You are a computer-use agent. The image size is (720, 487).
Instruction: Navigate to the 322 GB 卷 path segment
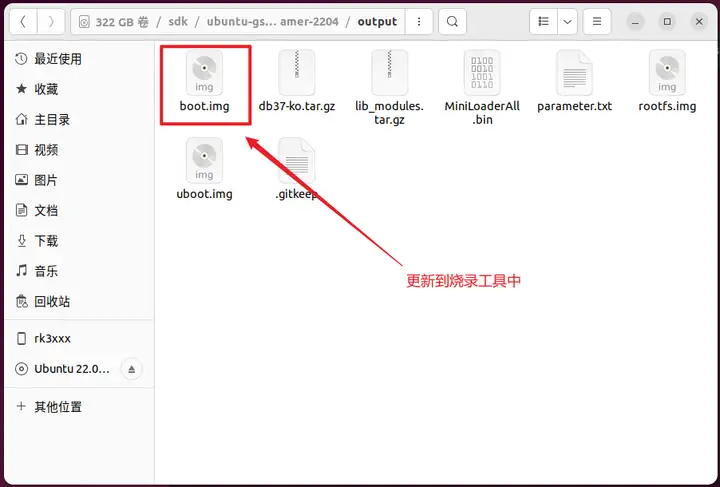tap(114, 22)
